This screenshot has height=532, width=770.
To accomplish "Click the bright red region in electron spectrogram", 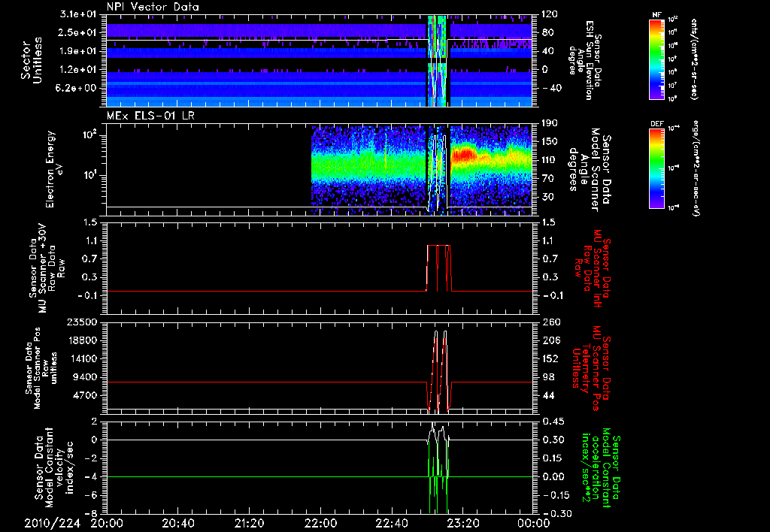I will [x=464, y=155].
